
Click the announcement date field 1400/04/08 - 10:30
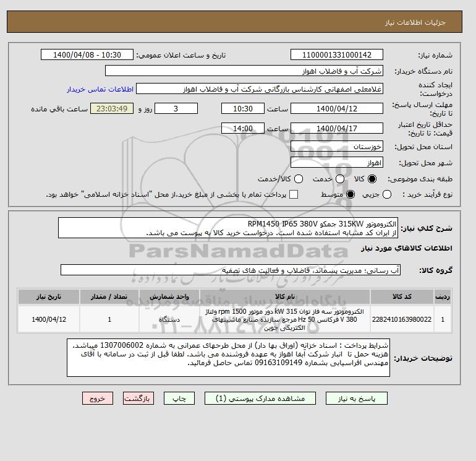(87, 54)
